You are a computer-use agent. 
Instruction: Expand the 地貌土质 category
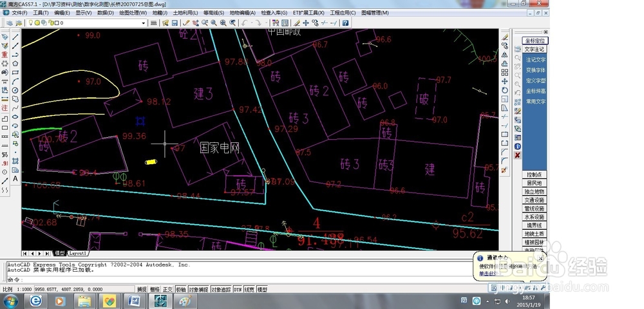pos(535,234)
